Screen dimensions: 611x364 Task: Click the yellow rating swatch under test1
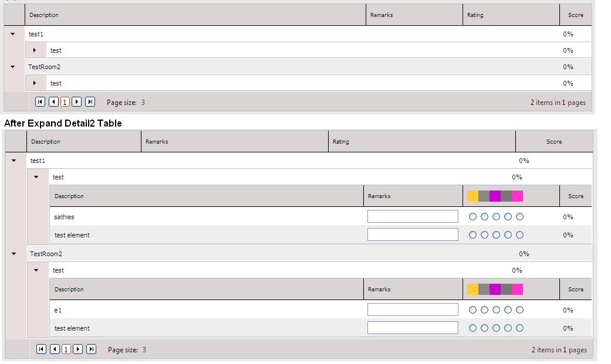(x=472, y=196)
